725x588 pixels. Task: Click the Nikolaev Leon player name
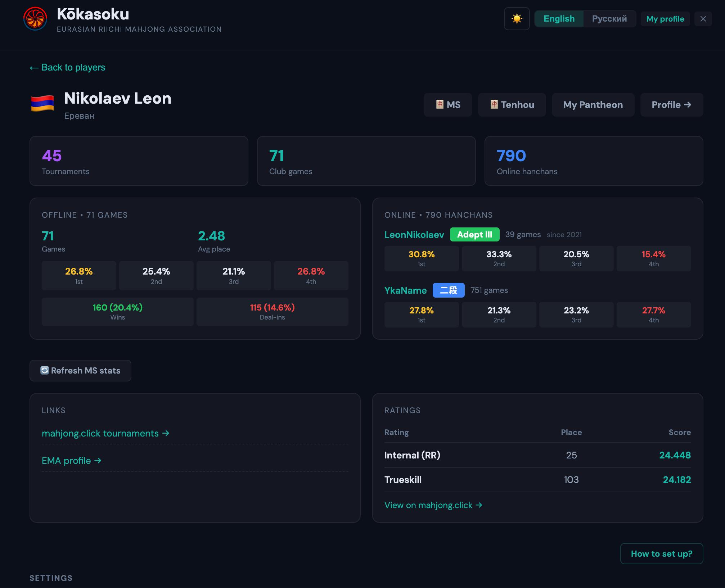(x=118, y=98)
